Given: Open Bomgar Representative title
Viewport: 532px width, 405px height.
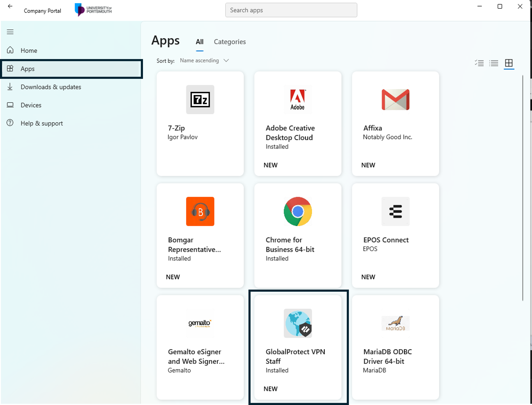Looking at the screenshot, I should (194, 245).
